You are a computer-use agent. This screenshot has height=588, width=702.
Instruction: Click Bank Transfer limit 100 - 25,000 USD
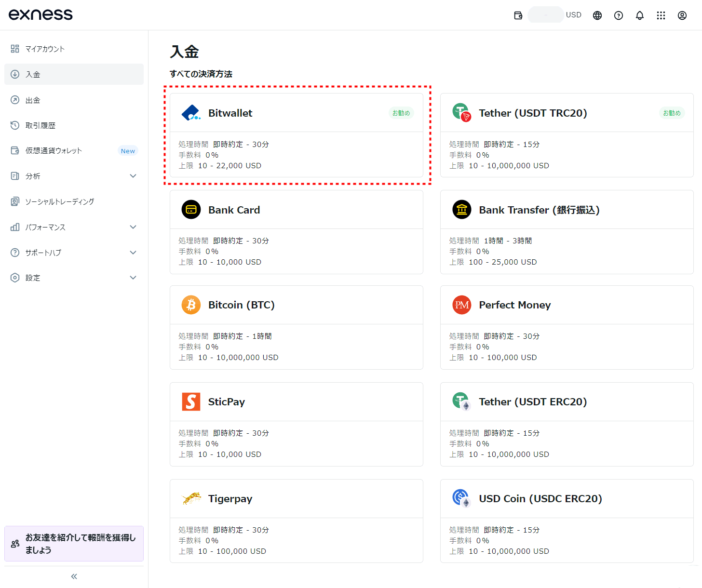(503, 262)
